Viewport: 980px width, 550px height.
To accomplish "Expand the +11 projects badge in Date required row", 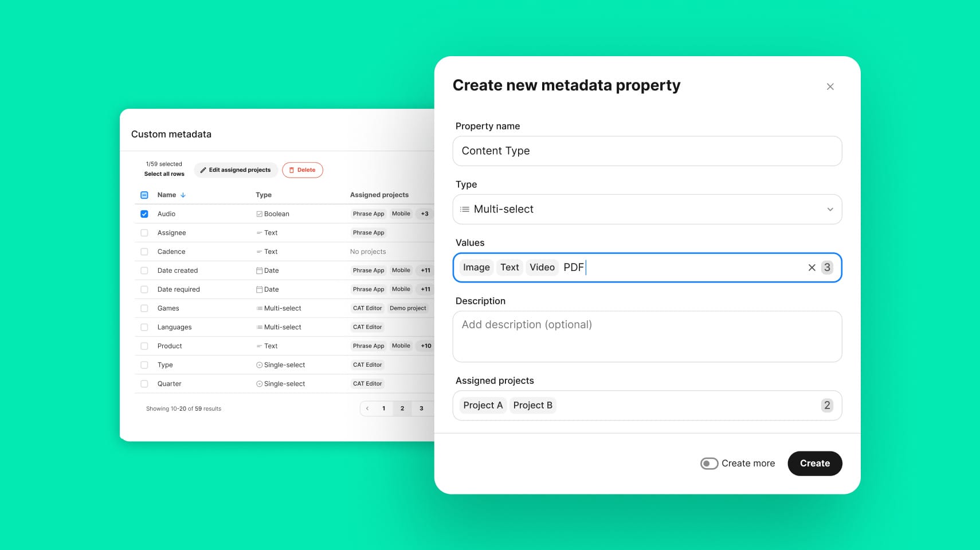I will coord(425,289).
